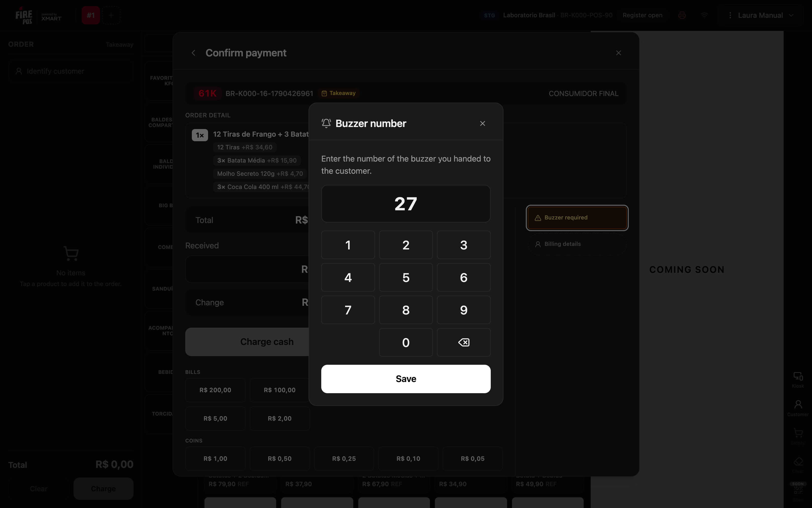Click the printer icon in top bar

pyautogui.click(x=682, y=15)
